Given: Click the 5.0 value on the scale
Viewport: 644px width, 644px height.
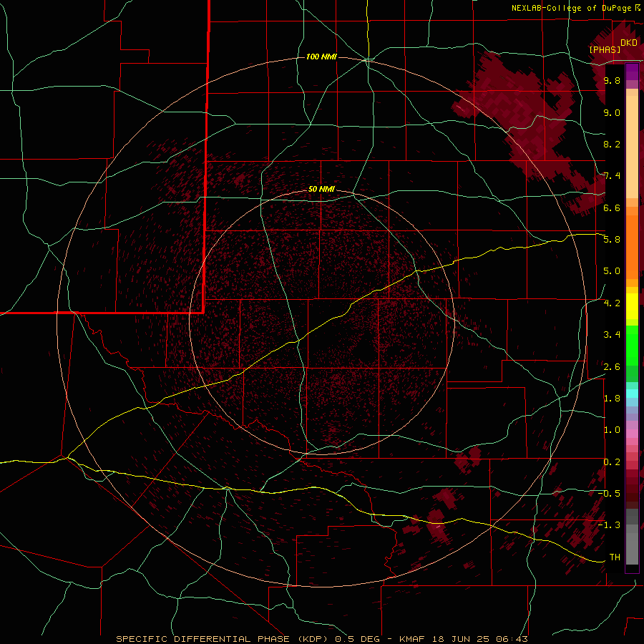Looking at the screenshot, I should (612, 271).
